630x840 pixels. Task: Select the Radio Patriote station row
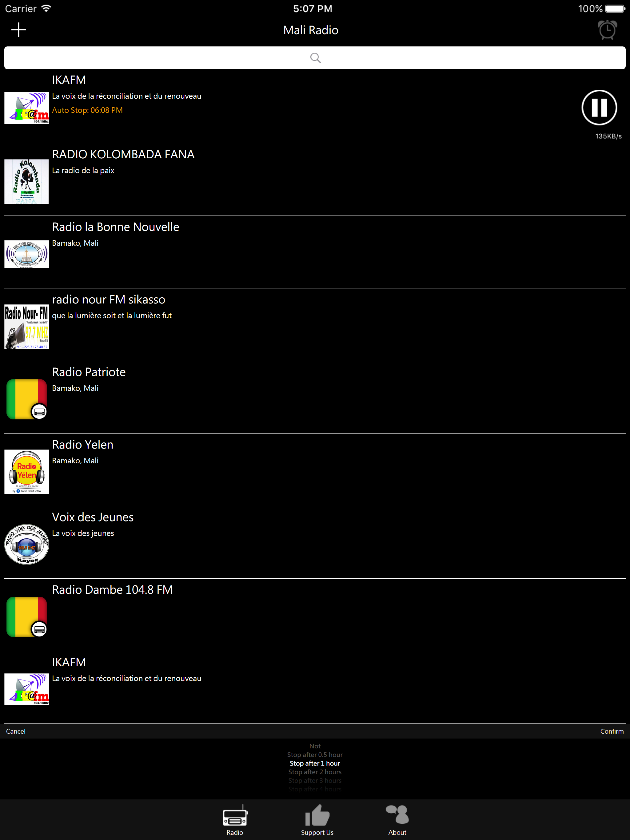coord(315,397)
